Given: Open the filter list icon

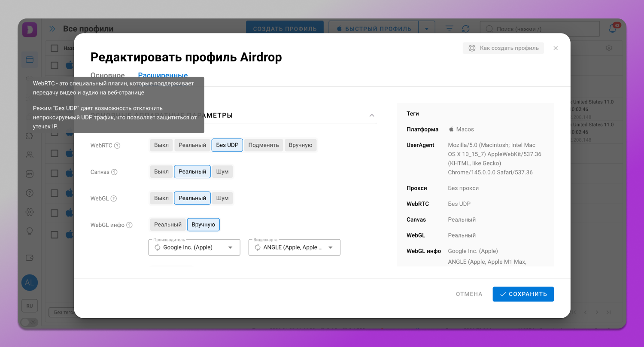Looking at the screenshot, I should pyautogui.click(x=449, y=29).
